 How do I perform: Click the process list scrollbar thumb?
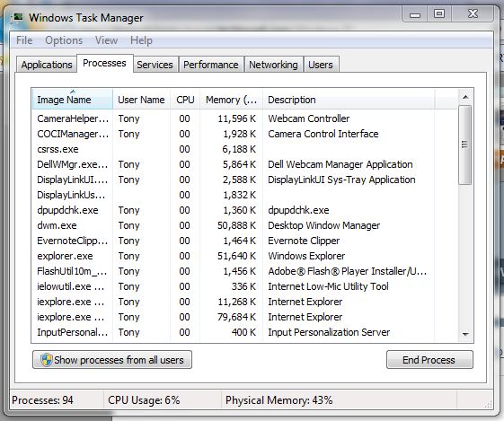pyautogui.click(x=464, y=145)
